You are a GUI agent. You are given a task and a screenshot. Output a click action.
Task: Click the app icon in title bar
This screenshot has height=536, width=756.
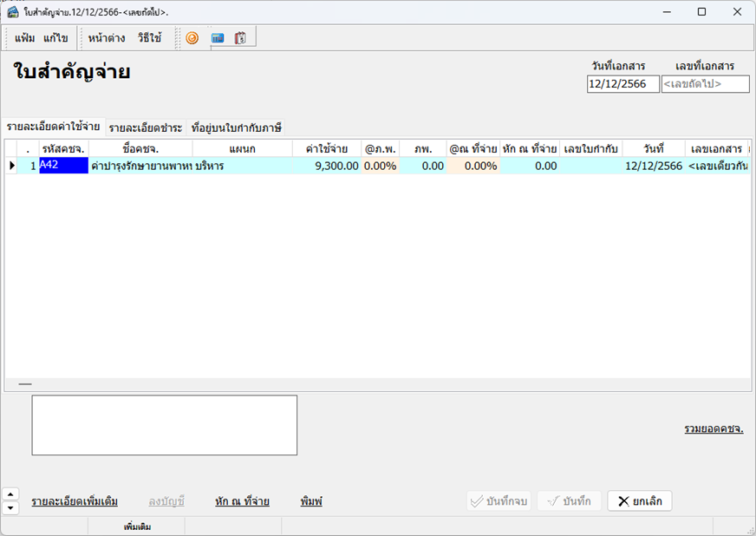pyautogui.click(x=12, y=11)
